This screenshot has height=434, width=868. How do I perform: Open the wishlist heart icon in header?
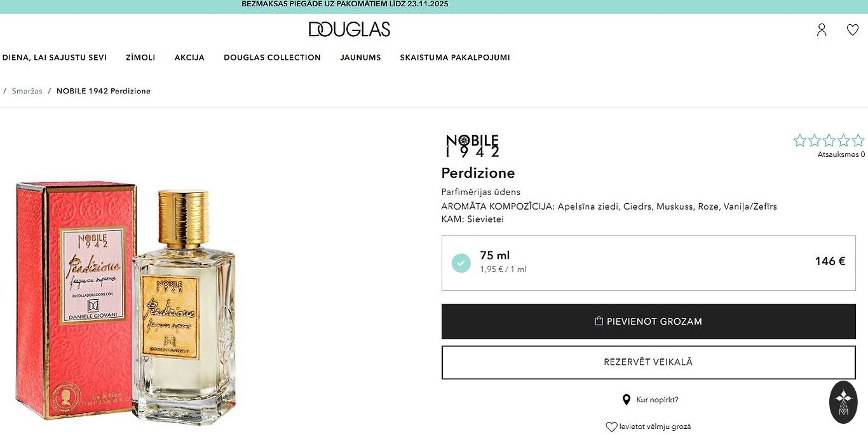point(853,30)
